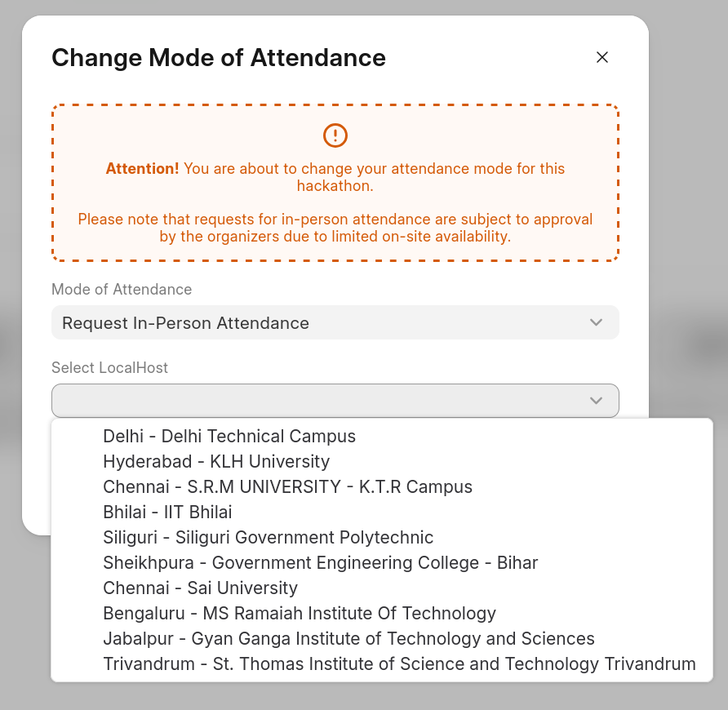Choose Siliguri Government Polytechnic

pos(268,538)
